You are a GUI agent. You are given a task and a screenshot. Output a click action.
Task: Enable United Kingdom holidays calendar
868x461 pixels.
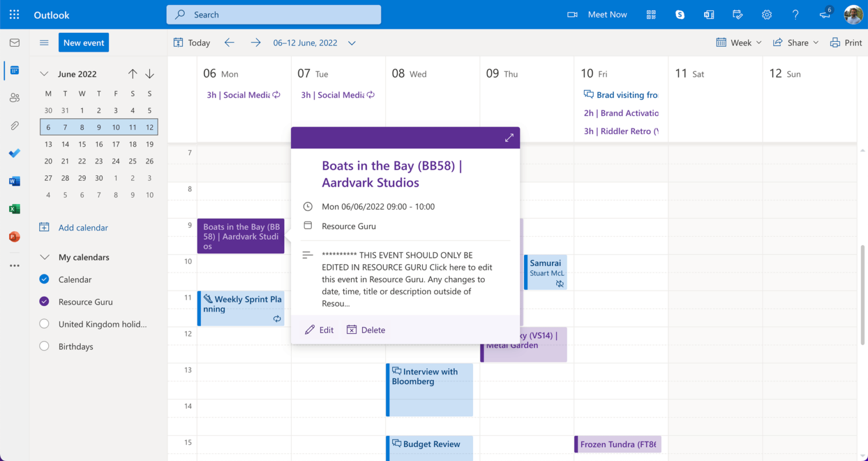click(x=44, y=324)
